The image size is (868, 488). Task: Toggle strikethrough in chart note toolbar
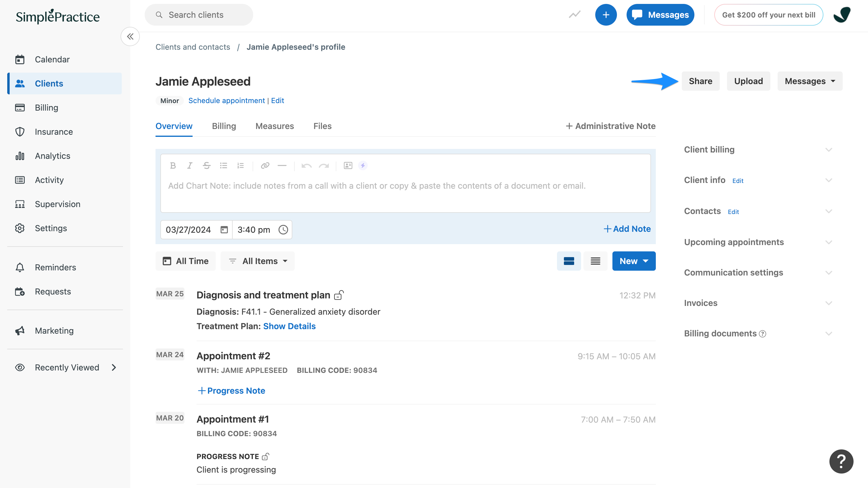tap(206, 165)
